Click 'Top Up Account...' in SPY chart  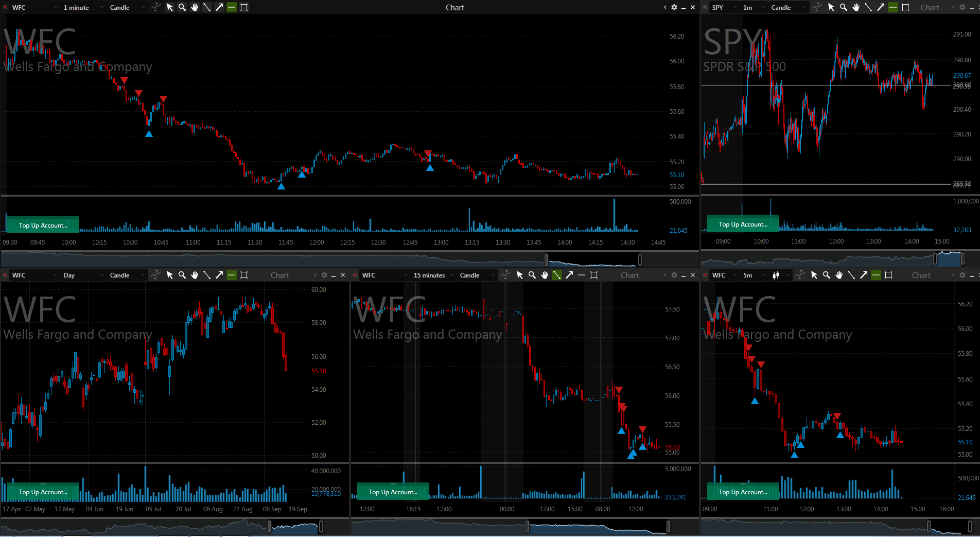tap(743, 224)
